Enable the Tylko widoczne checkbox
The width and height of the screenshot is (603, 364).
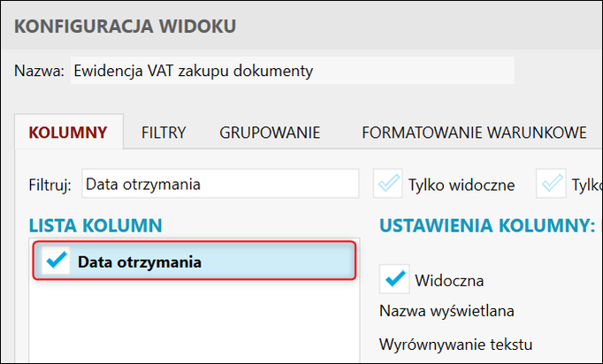[x=386, y=184]
